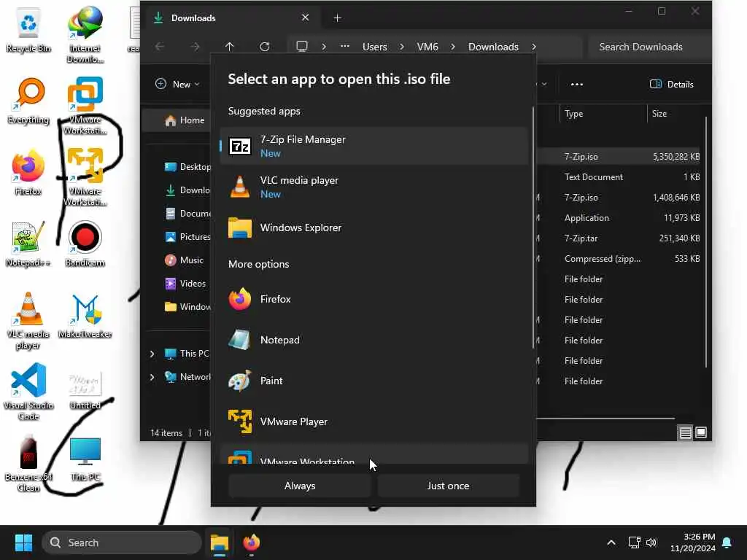Pick VMware Player from the list
The height and width of the screenshot is (560, 747).
(374, 421)
